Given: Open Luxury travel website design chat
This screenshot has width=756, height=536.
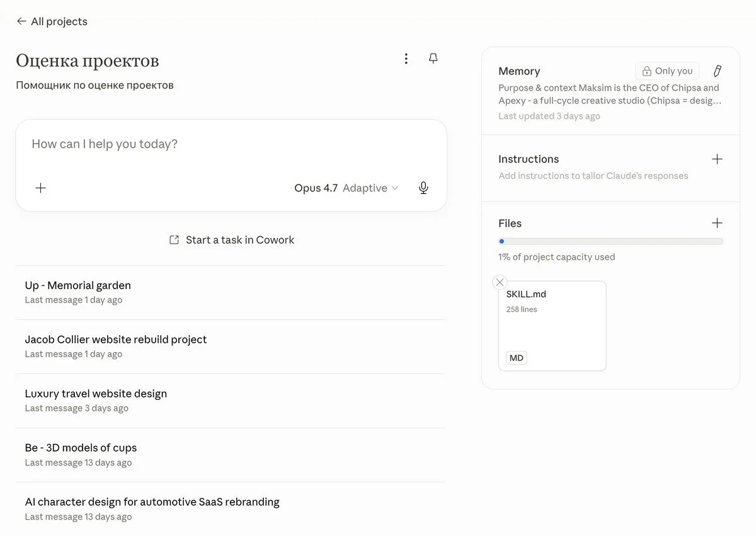Looking at the screenshot, I should click(96, 394).
